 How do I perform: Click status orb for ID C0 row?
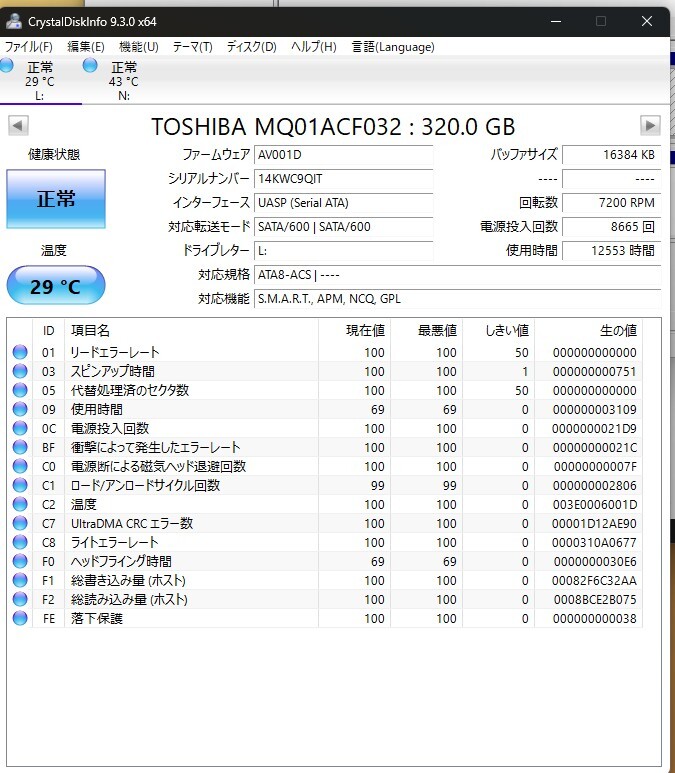(20, 466)
